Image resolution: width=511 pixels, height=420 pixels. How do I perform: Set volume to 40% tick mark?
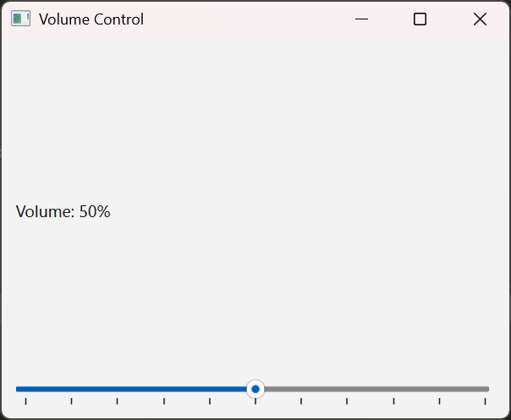point(210,401)
